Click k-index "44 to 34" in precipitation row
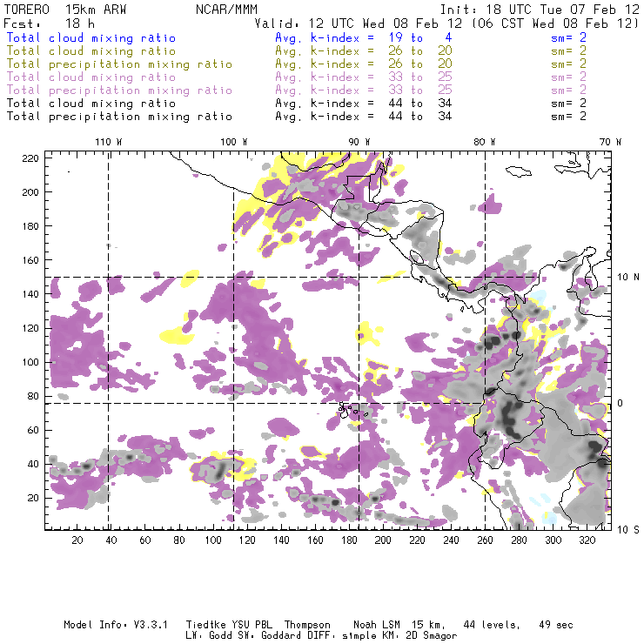The height and width of the screenshot is (644, 644). pyautogui.click(x=420, y=117)
